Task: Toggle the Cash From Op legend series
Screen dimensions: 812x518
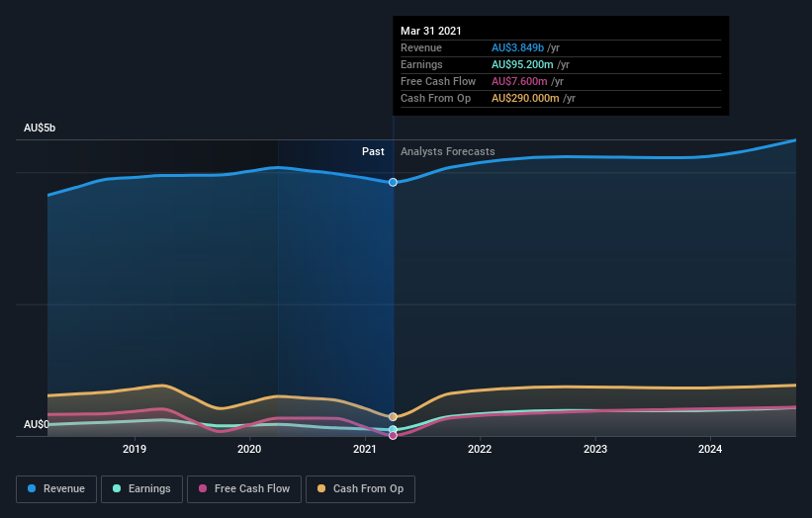Action: (x=360, y=489)
